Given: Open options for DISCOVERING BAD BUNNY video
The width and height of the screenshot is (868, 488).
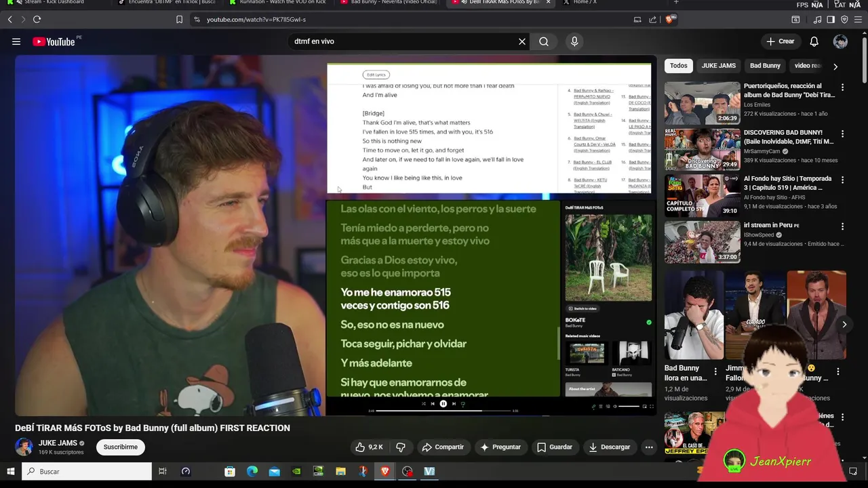Looking at the screenshot, I should tap(842, 134).
